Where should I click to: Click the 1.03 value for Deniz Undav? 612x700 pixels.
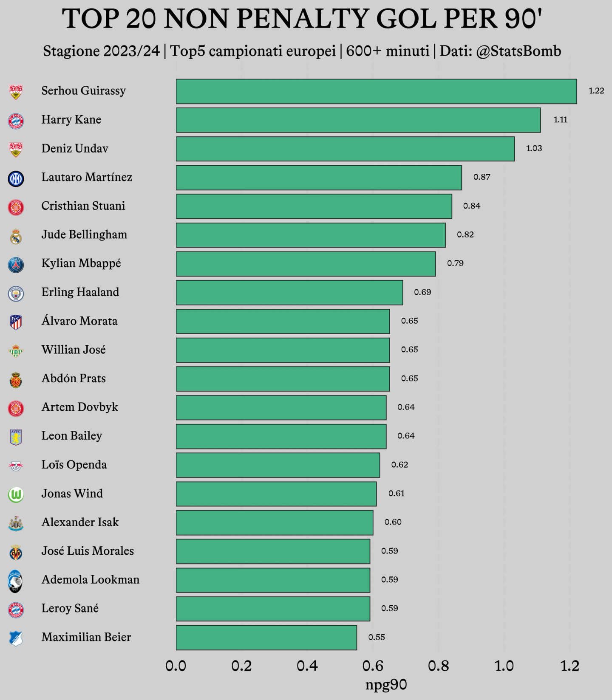pos(534,148)
